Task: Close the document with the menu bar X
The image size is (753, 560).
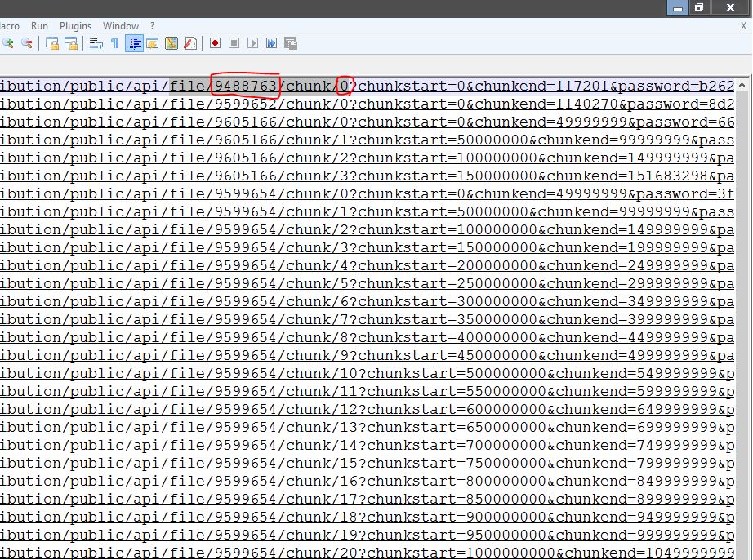Action: coord(743,26)
